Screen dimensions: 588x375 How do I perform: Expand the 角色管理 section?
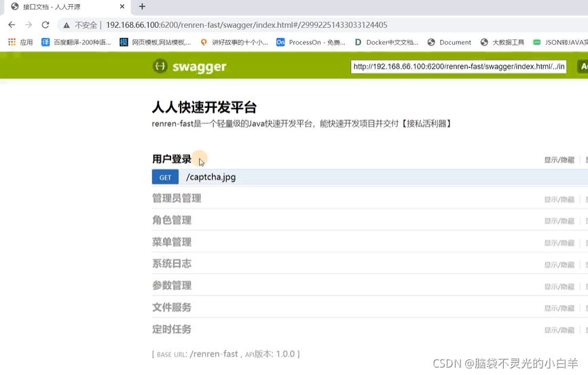tap(172, 220)
